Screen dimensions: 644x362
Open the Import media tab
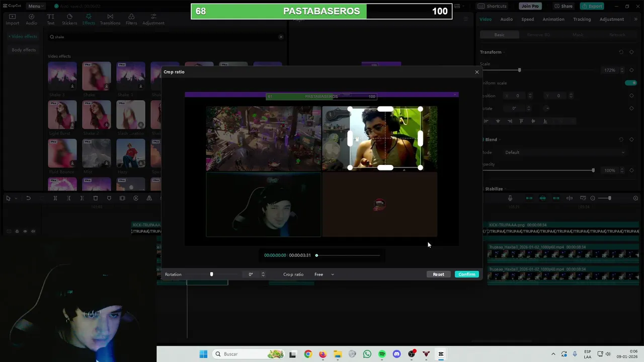point(12,20)
